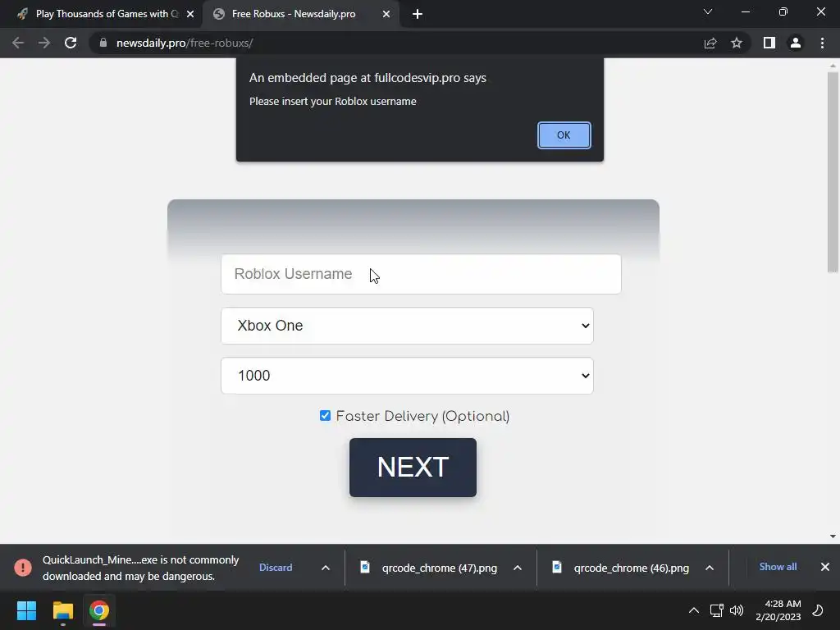
Task: Click the focus assist moon icon
Action: click(818, 610)
